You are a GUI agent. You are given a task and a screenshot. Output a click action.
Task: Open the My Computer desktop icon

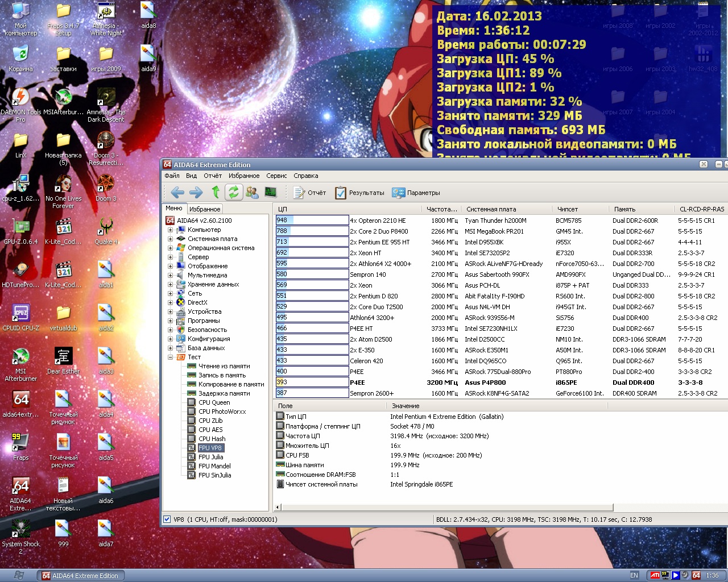pos(20,19)
